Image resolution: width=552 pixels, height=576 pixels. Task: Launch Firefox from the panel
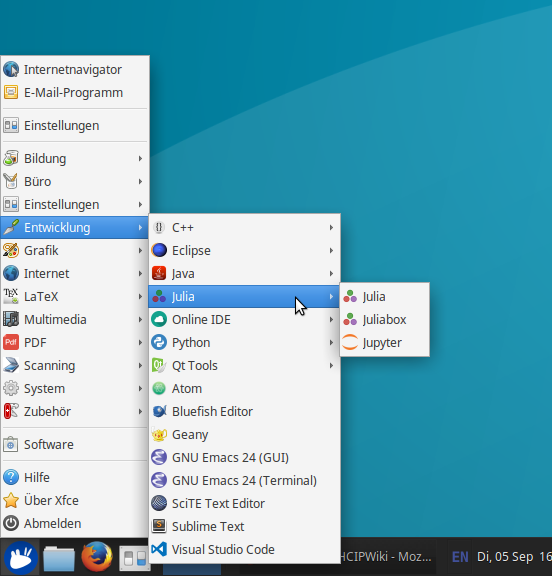pos(97,558)
